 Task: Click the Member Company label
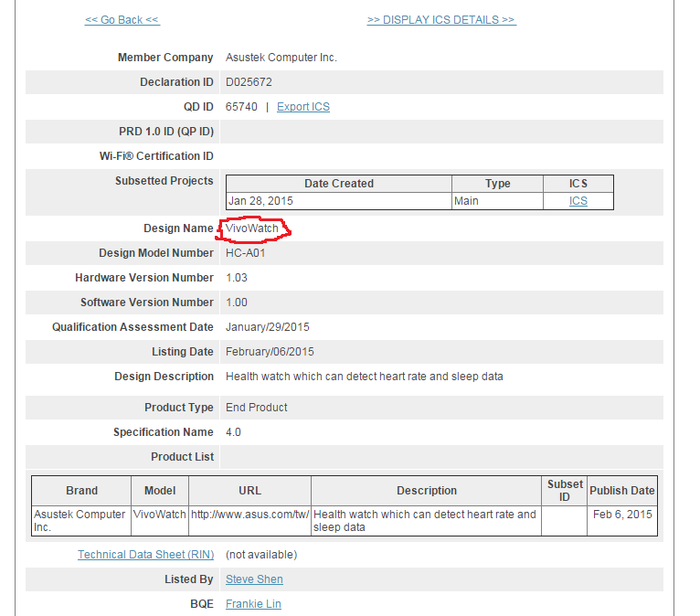[x=165, y=58]
